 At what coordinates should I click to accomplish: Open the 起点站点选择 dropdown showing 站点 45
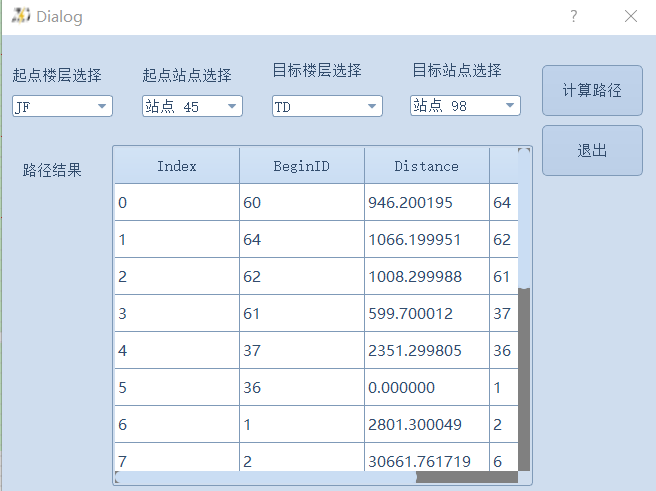click(192, 106)
